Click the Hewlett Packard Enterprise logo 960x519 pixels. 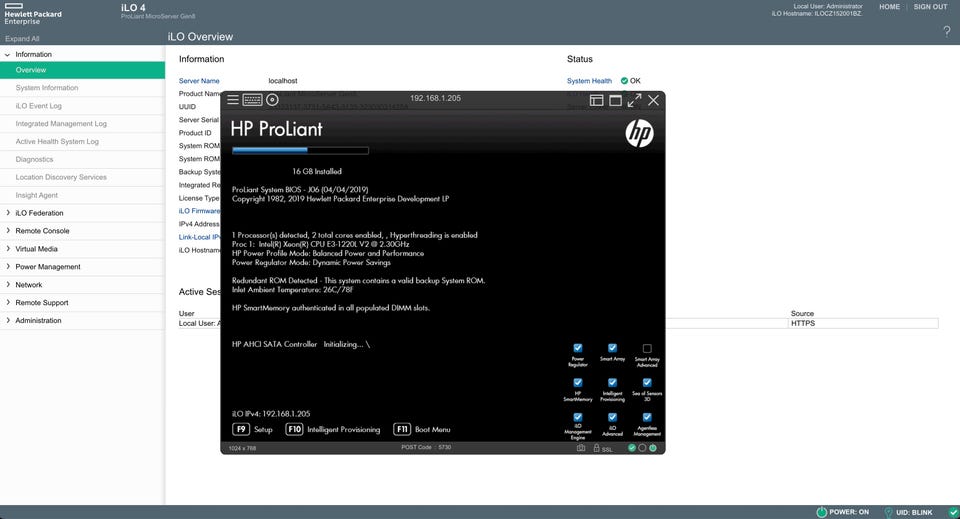pos(33,13)
